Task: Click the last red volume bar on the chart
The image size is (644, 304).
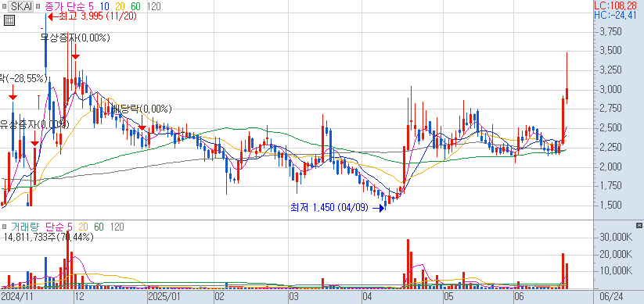Action: click(x=567, y=276)
